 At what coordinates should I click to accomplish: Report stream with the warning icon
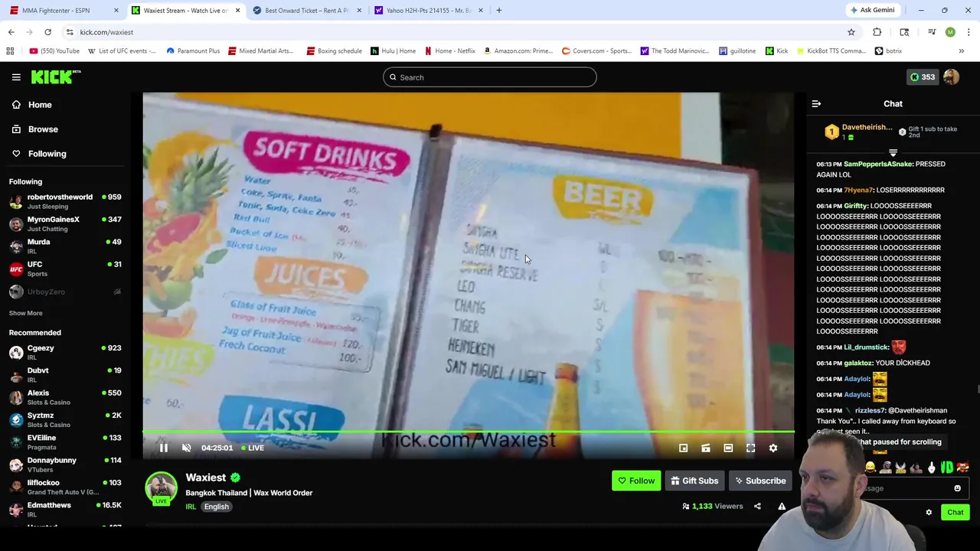pyautogui.click(x=782, y=506)
